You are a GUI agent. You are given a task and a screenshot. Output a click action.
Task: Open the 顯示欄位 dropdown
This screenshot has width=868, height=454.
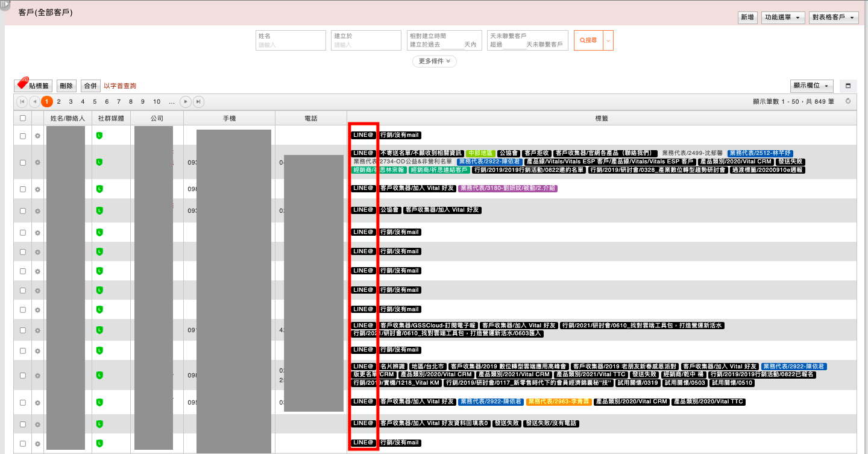click(x=811, y=86)
